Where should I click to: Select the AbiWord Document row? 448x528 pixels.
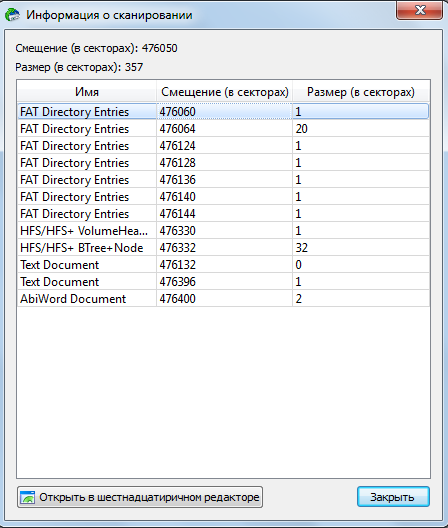pos(223,299)
